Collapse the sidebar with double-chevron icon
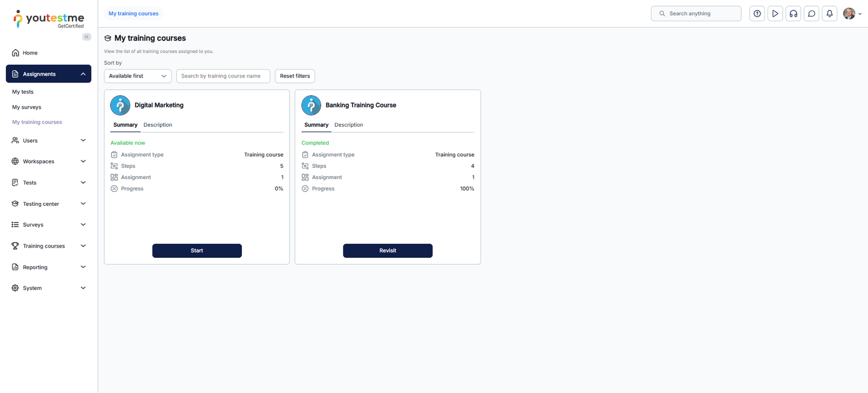 pyautogui.click(x=87, y=37)
